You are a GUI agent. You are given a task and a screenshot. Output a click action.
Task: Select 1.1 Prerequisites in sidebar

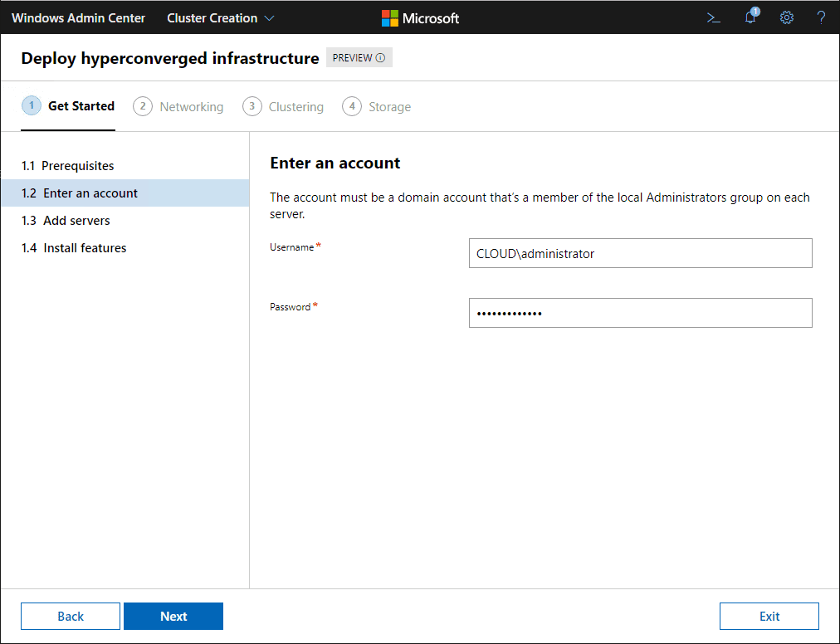[78, 166]
